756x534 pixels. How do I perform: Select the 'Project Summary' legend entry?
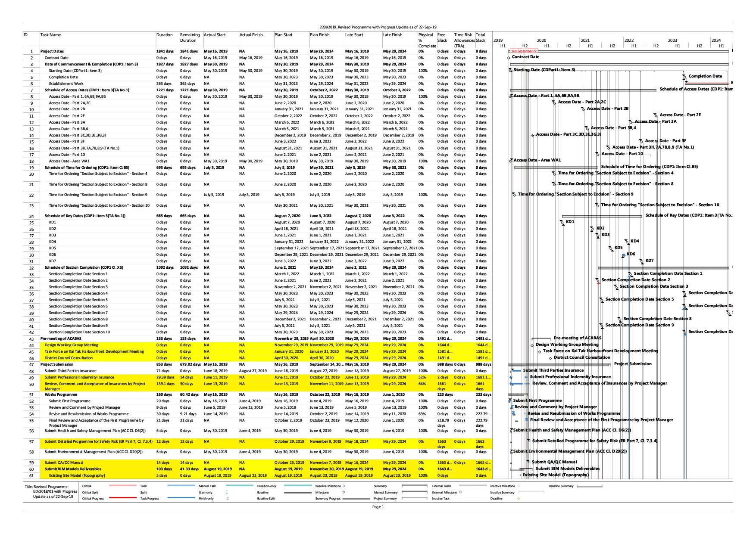tap(385, 499)
